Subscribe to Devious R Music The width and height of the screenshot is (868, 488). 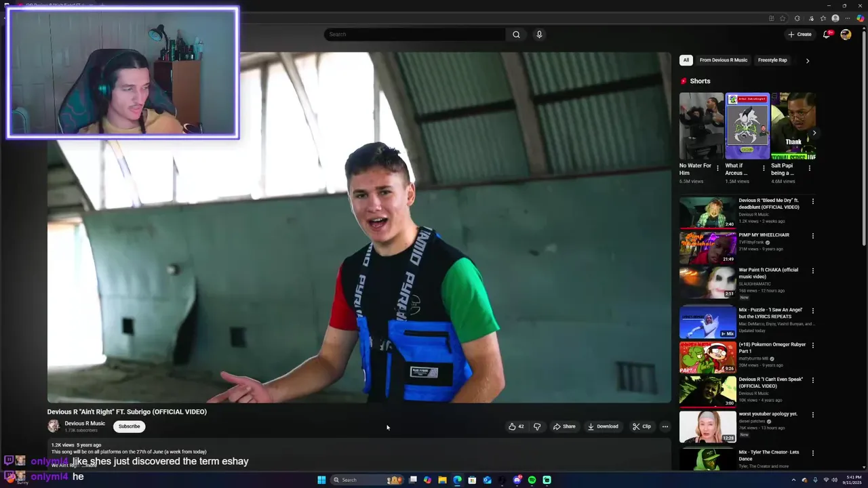pos(129,426)
